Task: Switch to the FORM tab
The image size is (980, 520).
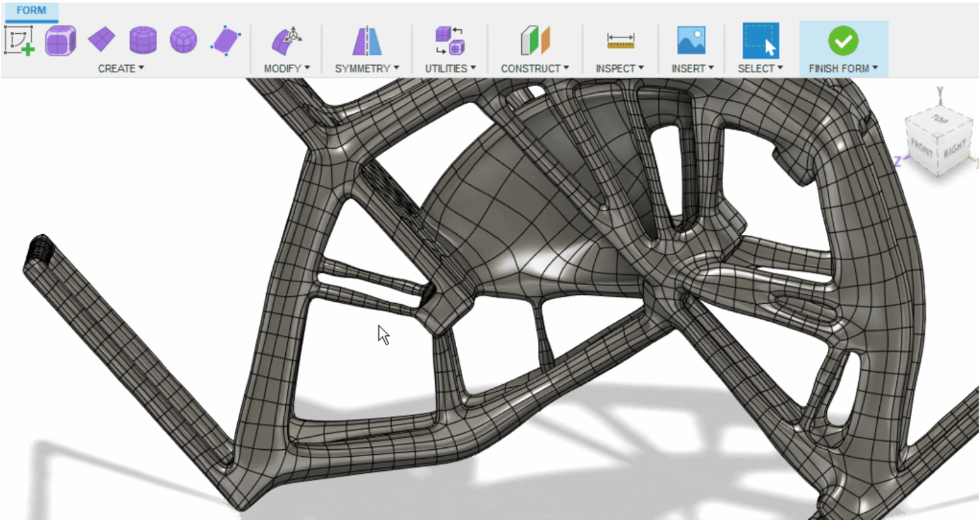Action: pyautogui.click(x=30, y=10)
